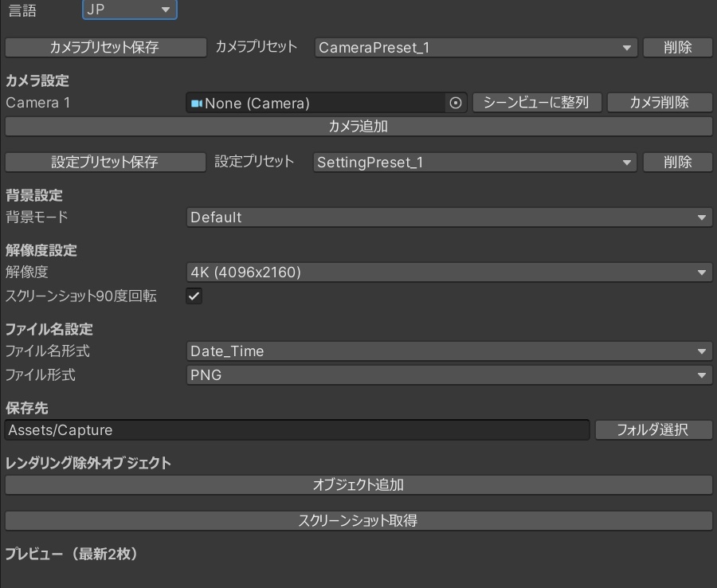Click the object picker target icon for Camera 1
The height and width of the screenshot is (588, 717).
tap(454, 102)
